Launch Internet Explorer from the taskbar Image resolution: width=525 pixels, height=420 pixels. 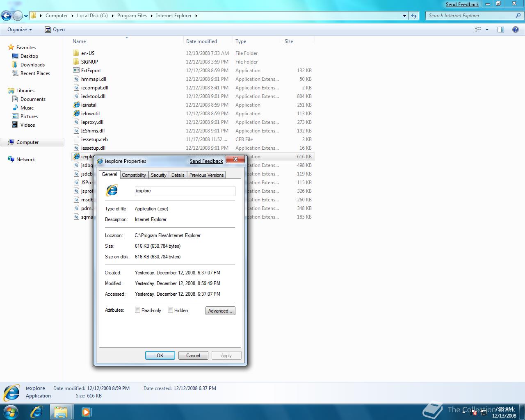(x=36, y=412)
